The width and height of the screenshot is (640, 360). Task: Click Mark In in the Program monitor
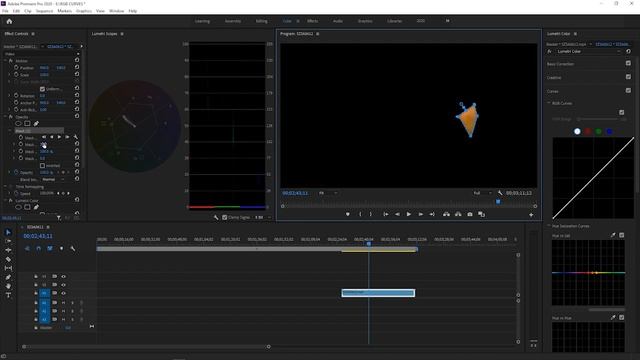360,214
